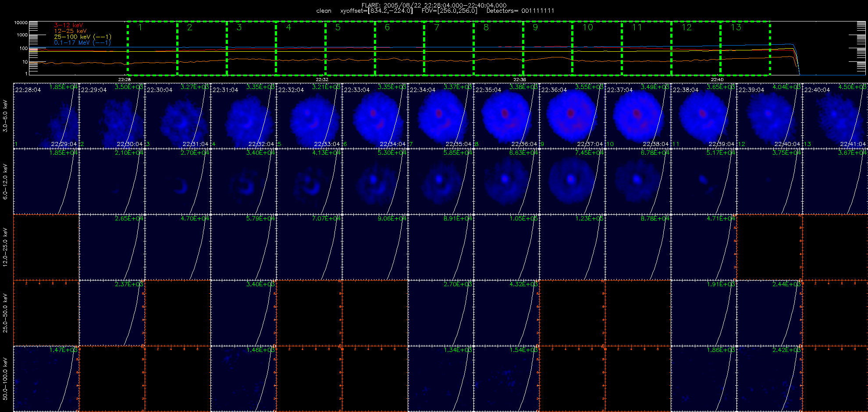Click the '4.71E+04' peak value
This screenshot has width=868, height=412.
pos(721,219)
